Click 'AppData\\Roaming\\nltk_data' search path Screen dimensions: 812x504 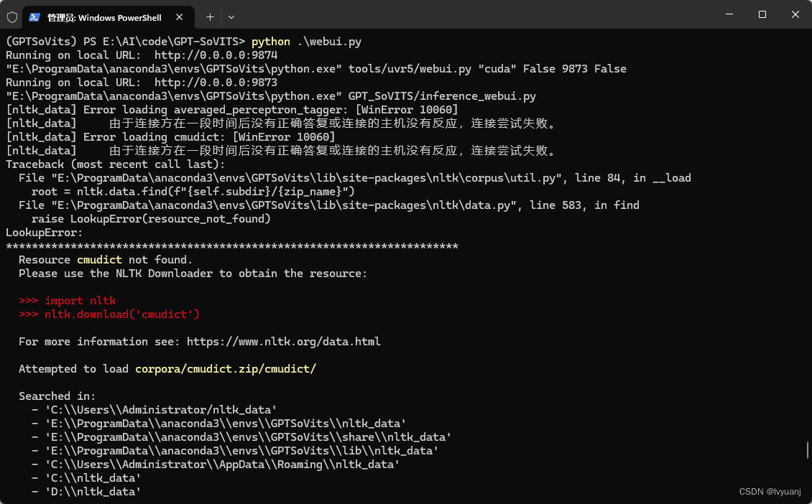click(x=222, y=465)
